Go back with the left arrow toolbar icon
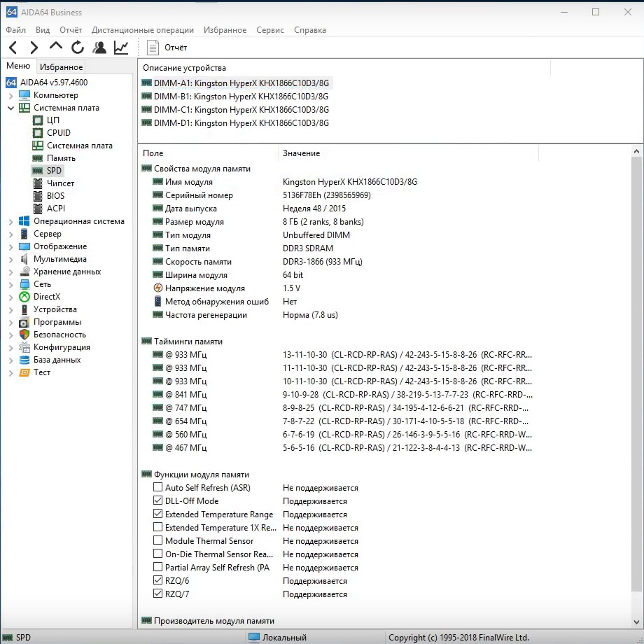 click(x=13, y=48)
